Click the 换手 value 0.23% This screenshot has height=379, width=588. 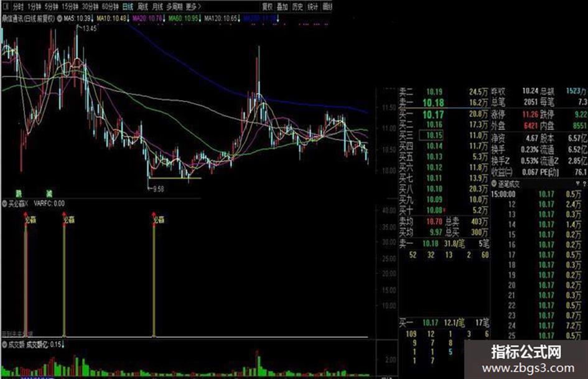point(530,149)
